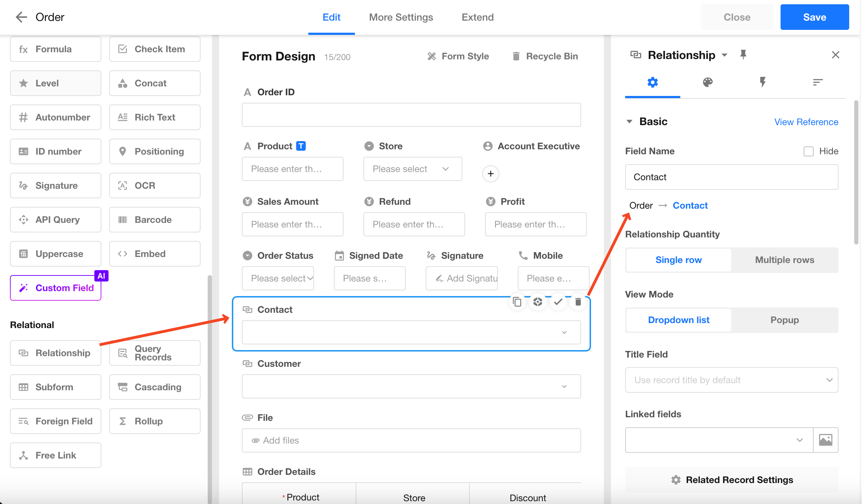Screen dimensions: 862x504
Task: Pin the Relationship settings panel
Action: (x=743, y=54)
